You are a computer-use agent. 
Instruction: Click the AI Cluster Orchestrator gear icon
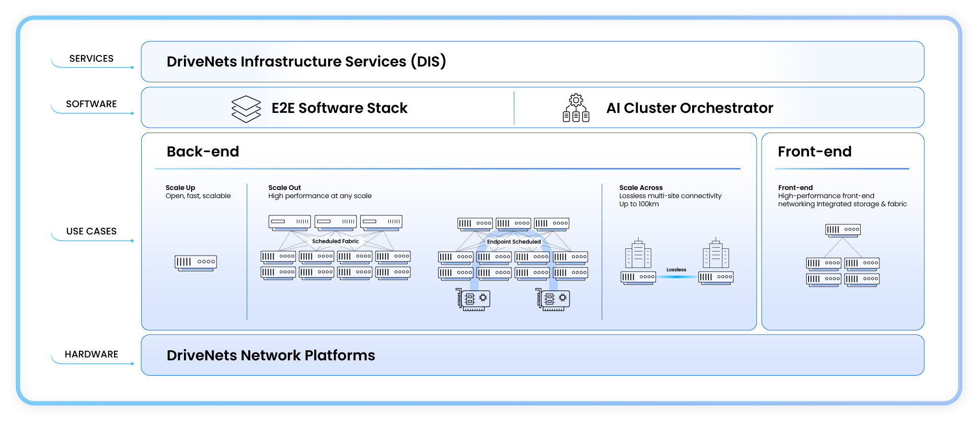pyautogui.click(x=576, y=108)
